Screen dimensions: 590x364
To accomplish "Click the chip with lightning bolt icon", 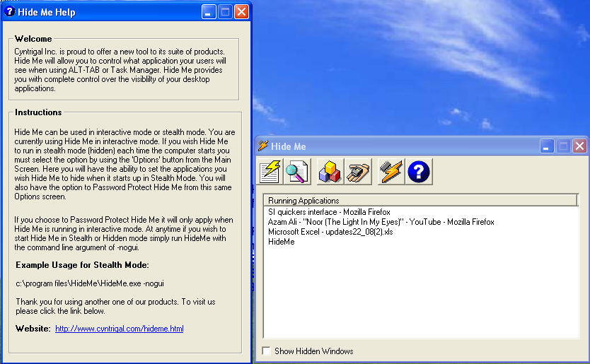I will pos(391,172).
